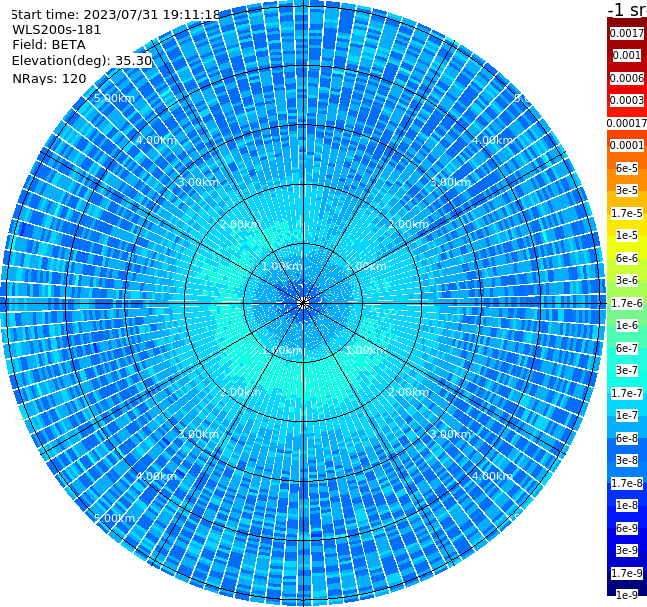Select the 0.0003 colorbar value
Screen dimensions: 647x607
[x=627, y=101]
